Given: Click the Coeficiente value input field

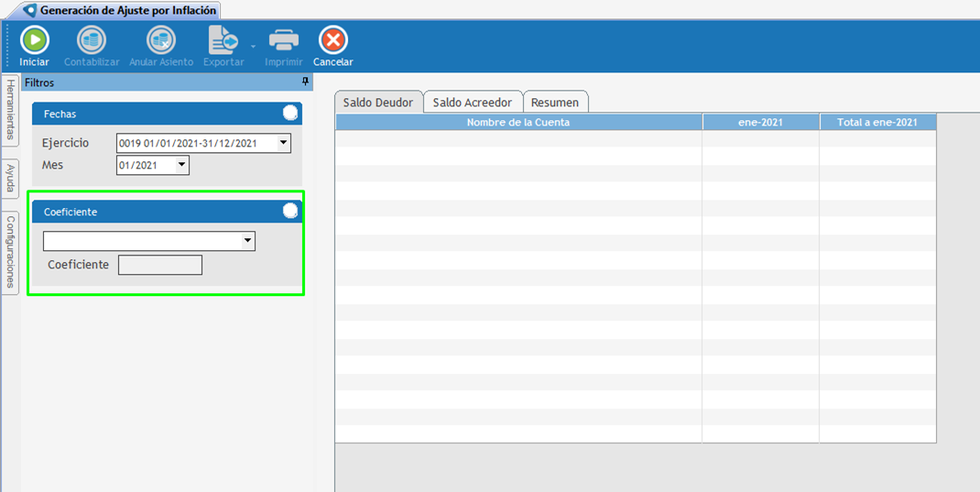Looking at the screenshot, I should 160,265.
